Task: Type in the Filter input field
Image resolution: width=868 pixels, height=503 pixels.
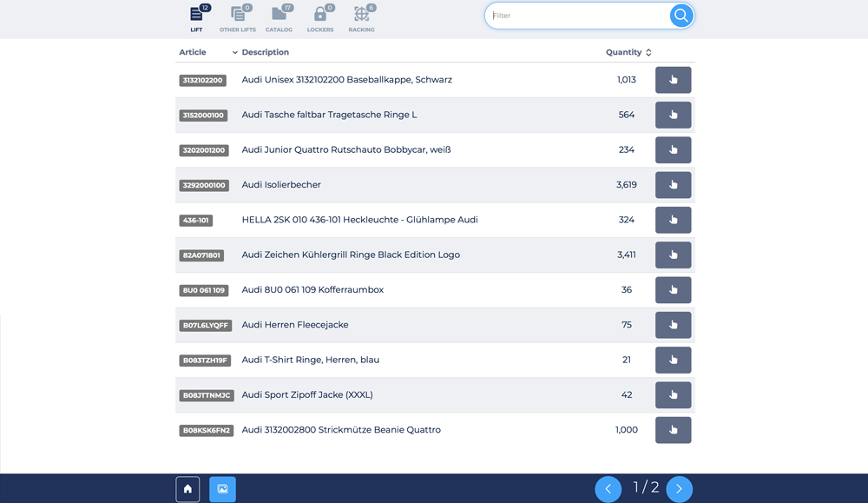Action: (x=577, y=16)
